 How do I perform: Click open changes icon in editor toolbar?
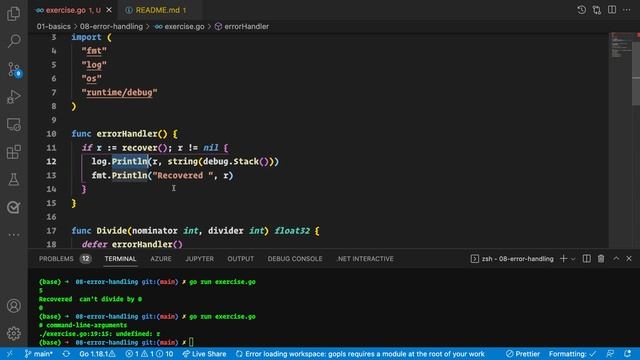[597, 10]
